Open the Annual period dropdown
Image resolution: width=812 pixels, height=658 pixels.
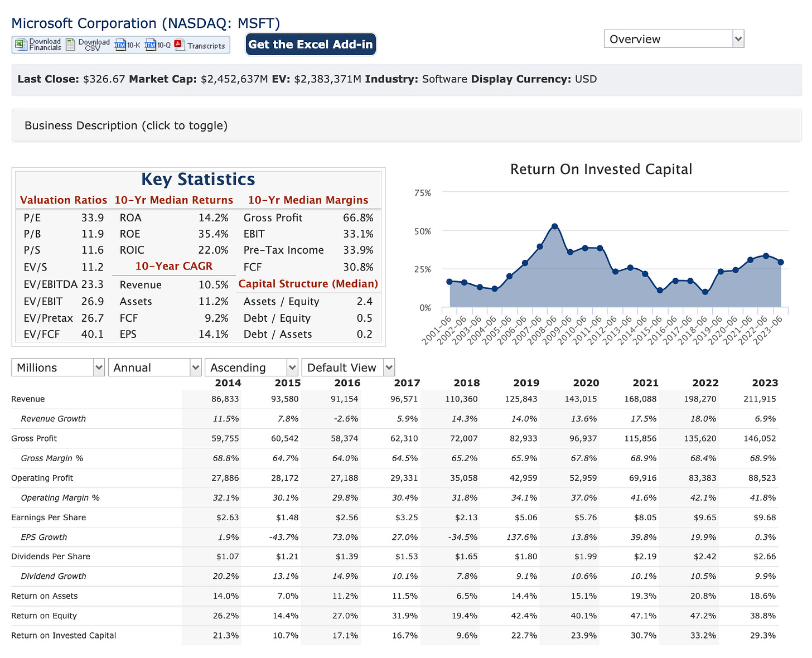click(154, 367)
